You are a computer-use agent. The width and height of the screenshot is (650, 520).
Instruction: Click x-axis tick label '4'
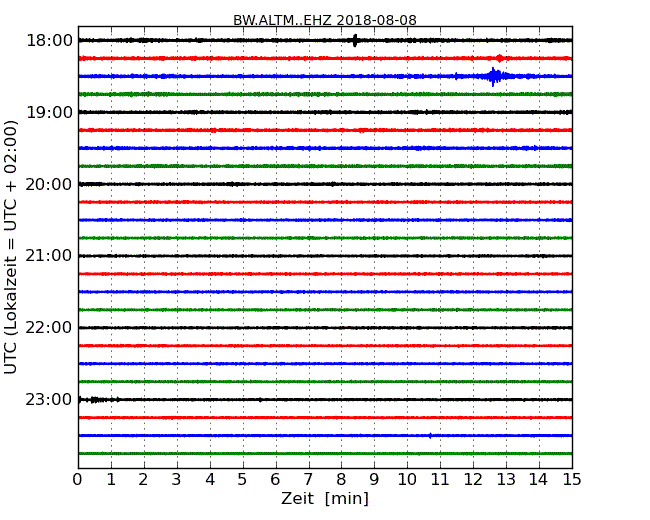pyautogui.click(x=210, y=480)
